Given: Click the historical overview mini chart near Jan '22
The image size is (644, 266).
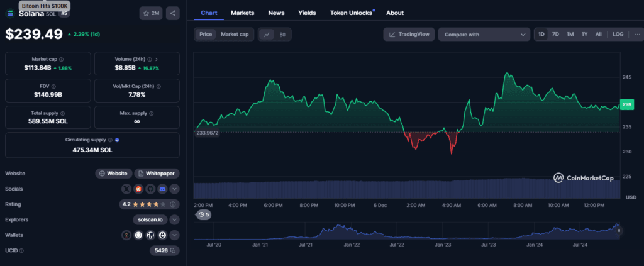Looking at the screenshot, I should 352,231.
